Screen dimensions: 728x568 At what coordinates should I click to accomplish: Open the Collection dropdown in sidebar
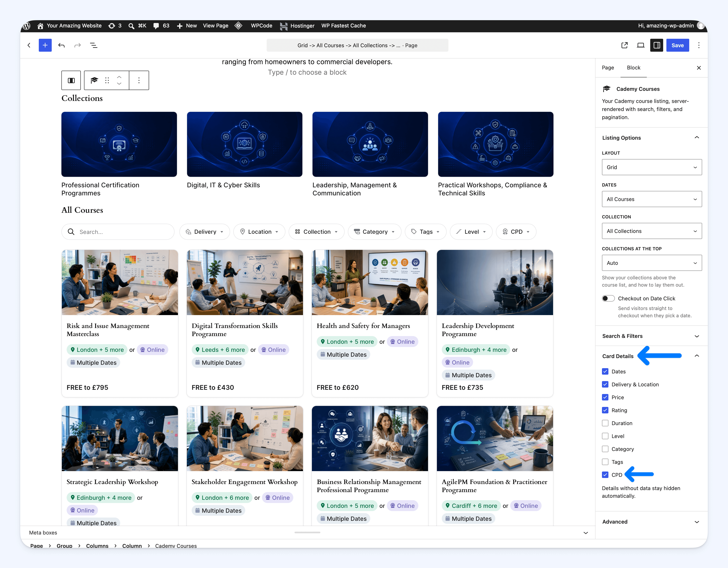click(x=652, y=231)
